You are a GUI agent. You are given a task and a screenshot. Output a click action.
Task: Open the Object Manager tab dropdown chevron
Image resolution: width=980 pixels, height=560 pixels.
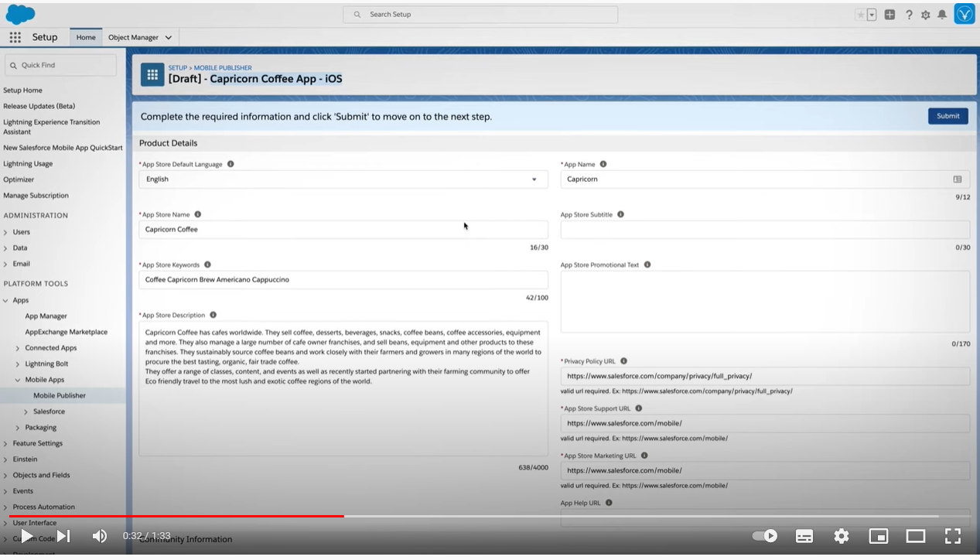click(169, 37)
